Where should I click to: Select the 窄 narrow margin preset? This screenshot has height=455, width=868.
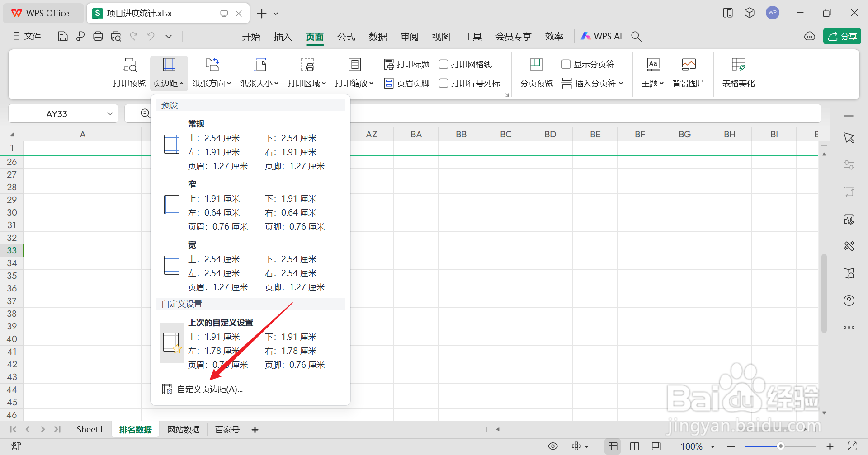[x=250, y=205]
